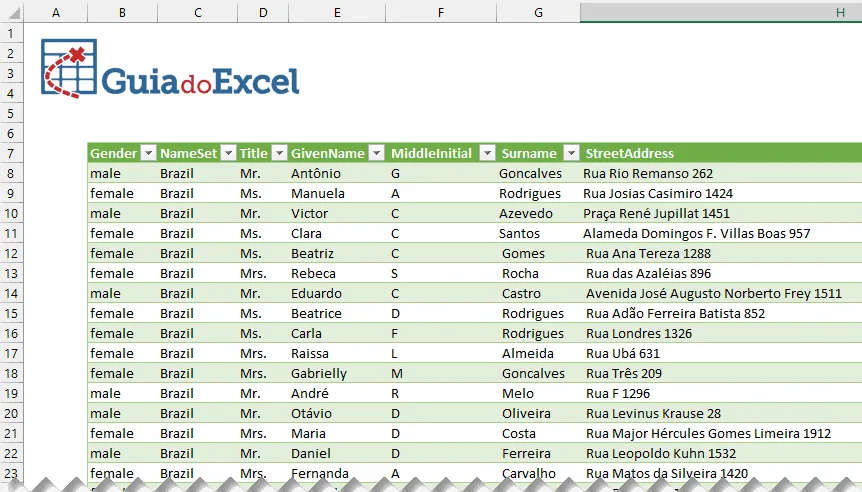The image size is (862, 492).
Task: Open the Title column filter dropdown
Action: (280, 153)
